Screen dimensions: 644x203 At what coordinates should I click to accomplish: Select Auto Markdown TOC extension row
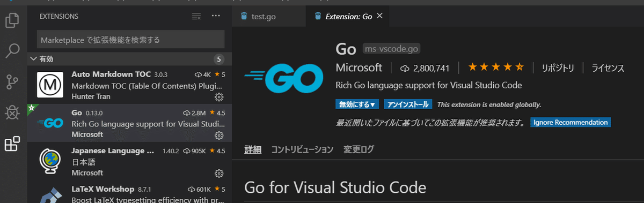point(129,85)
